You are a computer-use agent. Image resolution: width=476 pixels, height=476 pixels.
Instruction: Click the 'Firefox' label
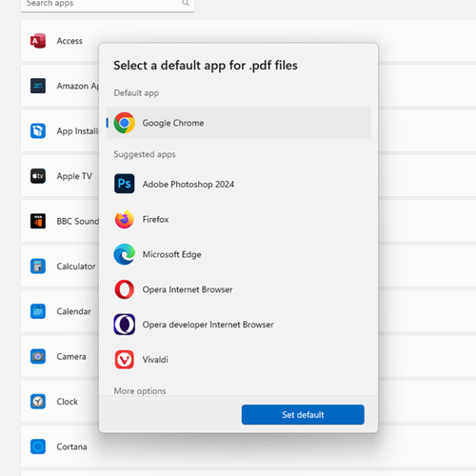pos(155,219)
